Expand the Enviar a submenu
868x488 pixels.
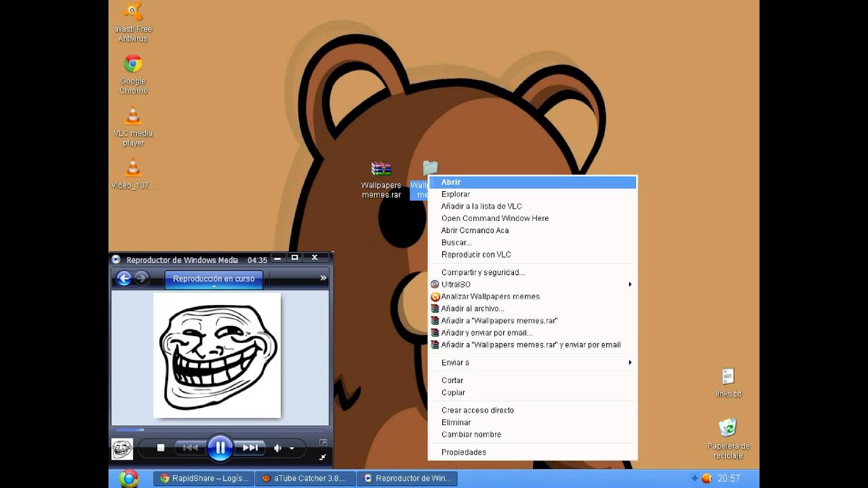click(532, 363)
